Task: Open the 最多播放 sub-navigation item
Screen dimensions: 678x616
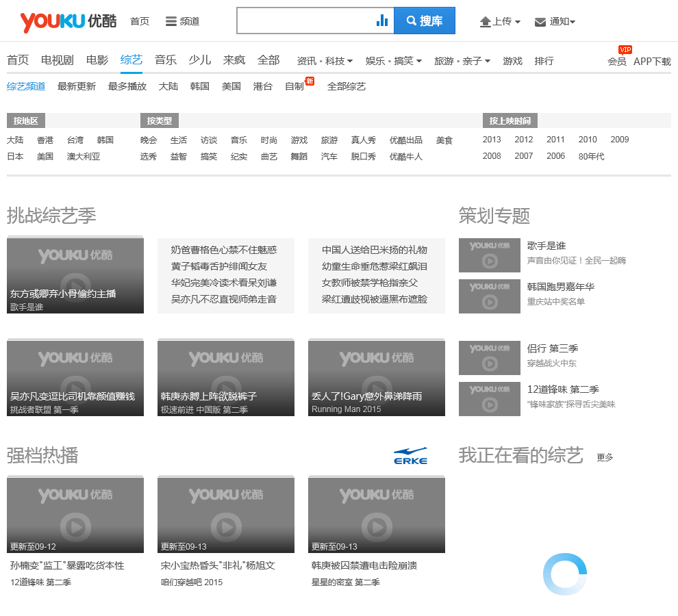Action: pos(127,86)
